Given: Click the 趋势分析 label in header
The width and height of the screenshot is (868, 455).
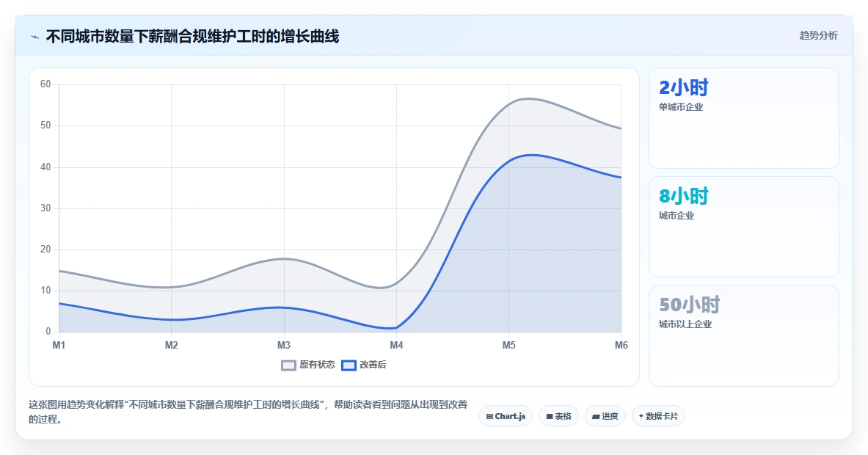Looking at the screenshot, I should tap(818, 35).
